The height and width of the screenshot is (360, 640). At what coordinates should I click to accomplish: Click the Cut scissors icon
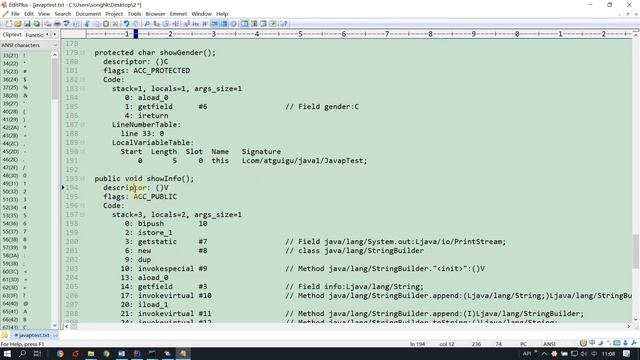pos(87,24)
